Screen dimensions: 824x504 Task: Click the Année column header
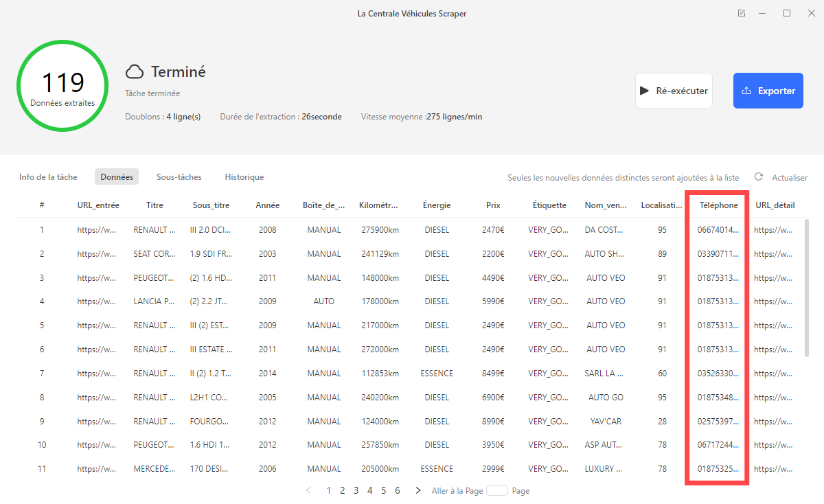point(268,205)
